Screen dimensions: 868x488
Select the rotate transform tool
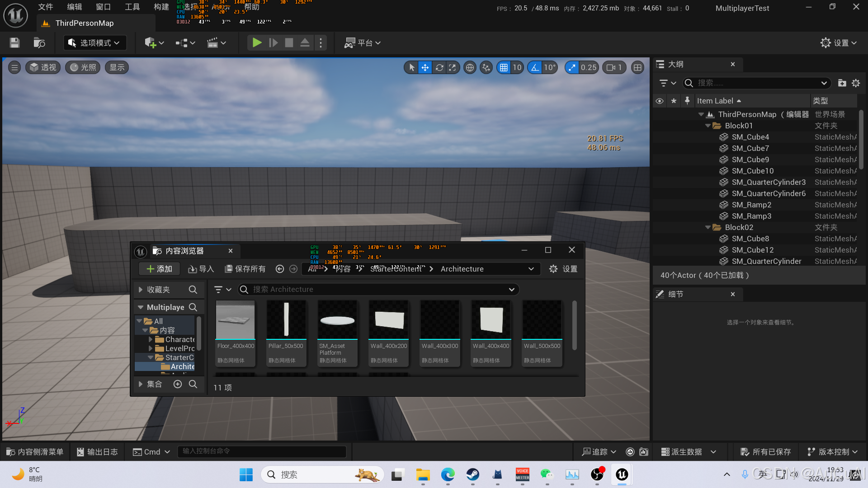[439, 68]
